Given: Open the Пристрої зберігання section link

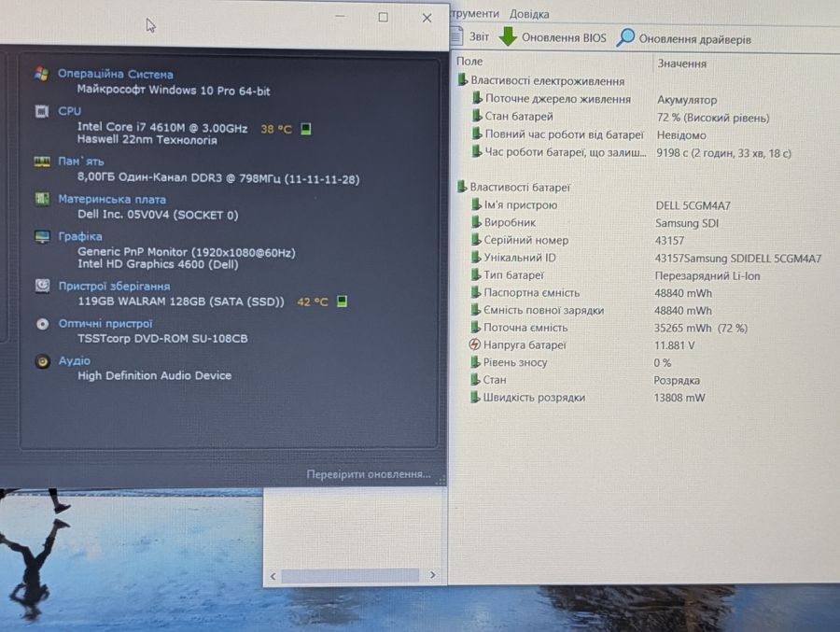Looking at the screenshot, I should [114, 287].
